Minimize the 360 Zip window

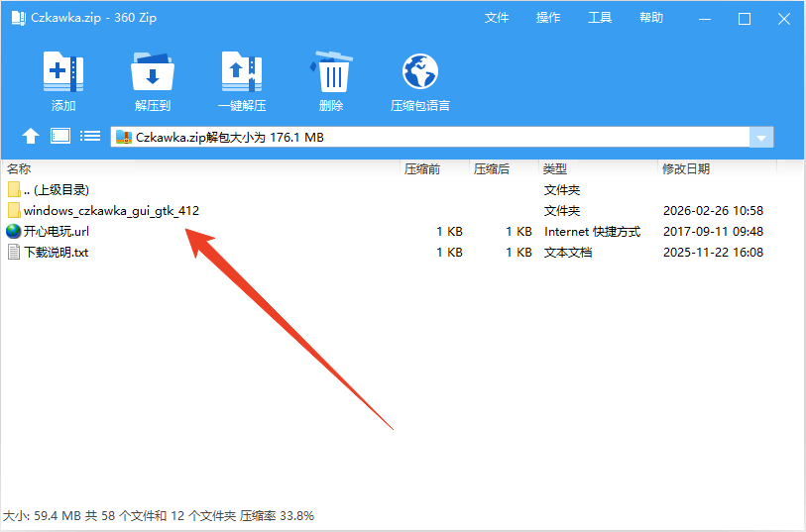pyautogui.click(x=705, y=19)
